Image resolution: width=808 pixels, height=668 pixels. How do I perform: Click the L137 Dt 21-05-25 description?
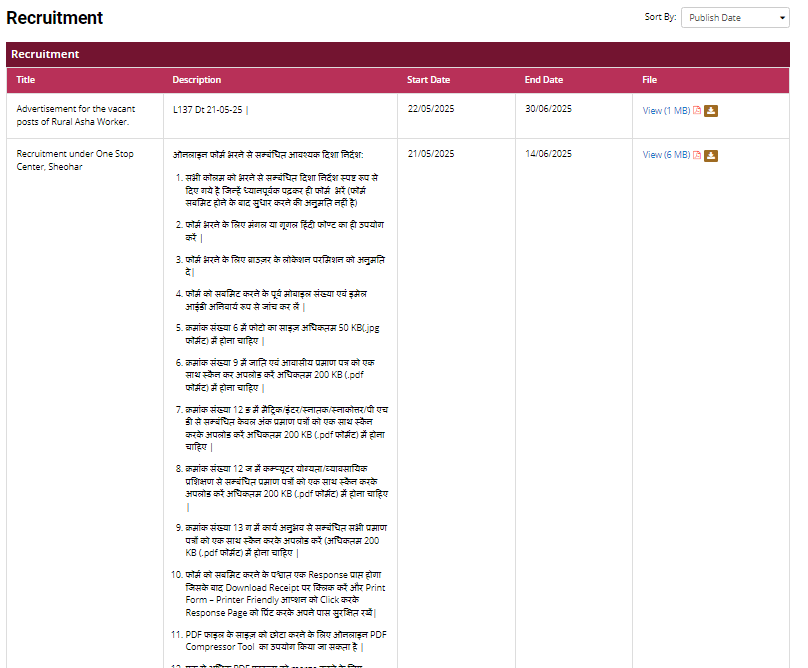[x=210, y=109]
